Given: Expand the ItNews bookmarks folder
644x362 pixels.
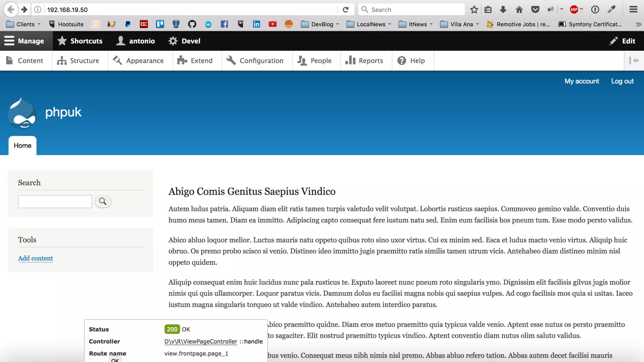Looking at the screenshot, I should 416,24.
